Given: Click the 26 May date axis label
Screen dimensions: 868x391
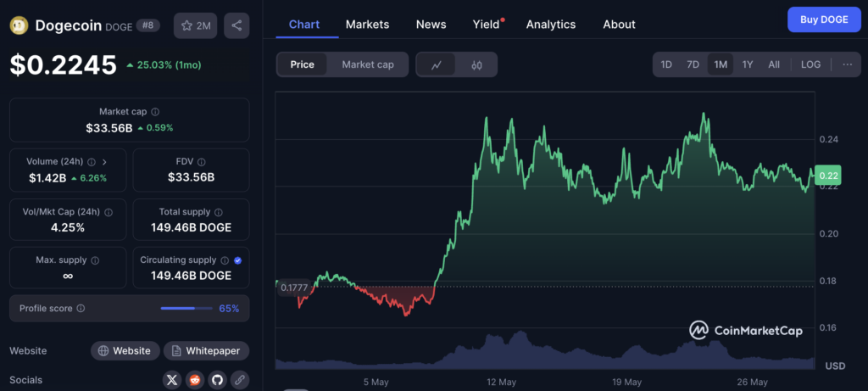Looking at the screenshot, I should point(751,383).
